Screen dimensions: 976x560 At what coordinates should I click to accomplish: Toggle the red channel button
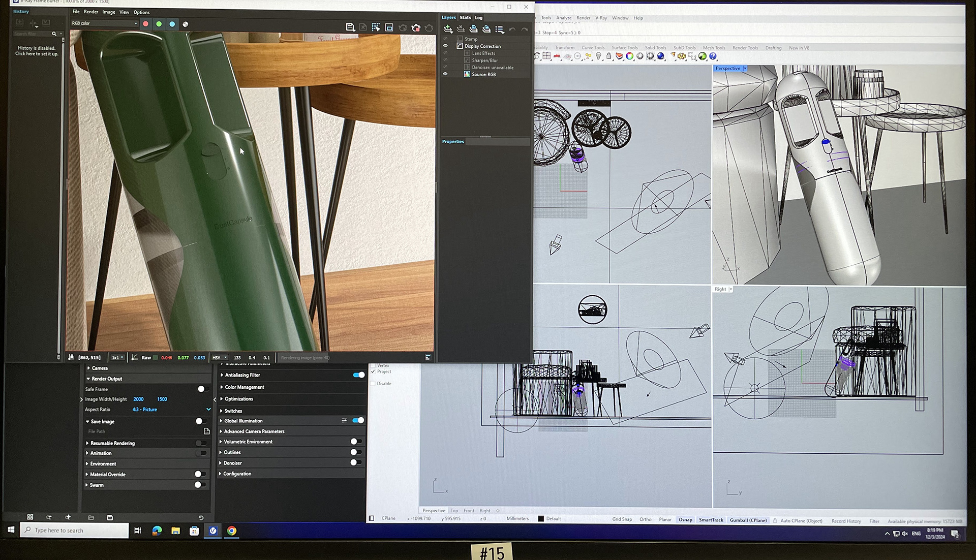click(x=146, y=24)
